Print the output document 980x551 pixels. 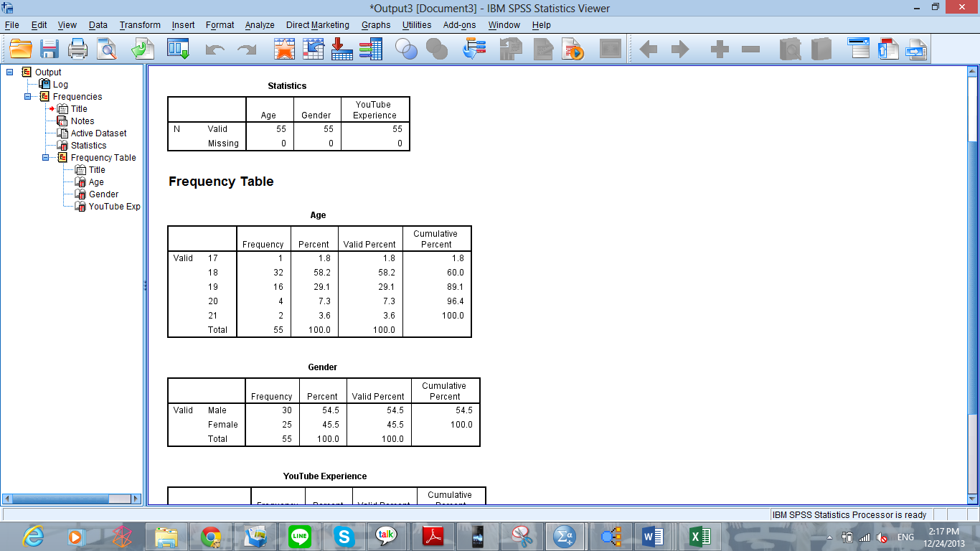(x=79, y=49)
